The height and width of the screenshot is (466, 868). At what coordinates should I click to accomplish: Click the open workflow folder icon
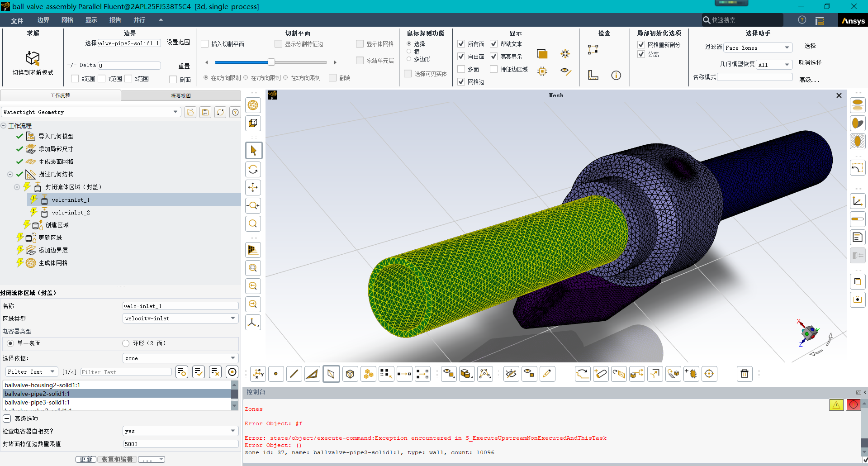pos(190,112)
